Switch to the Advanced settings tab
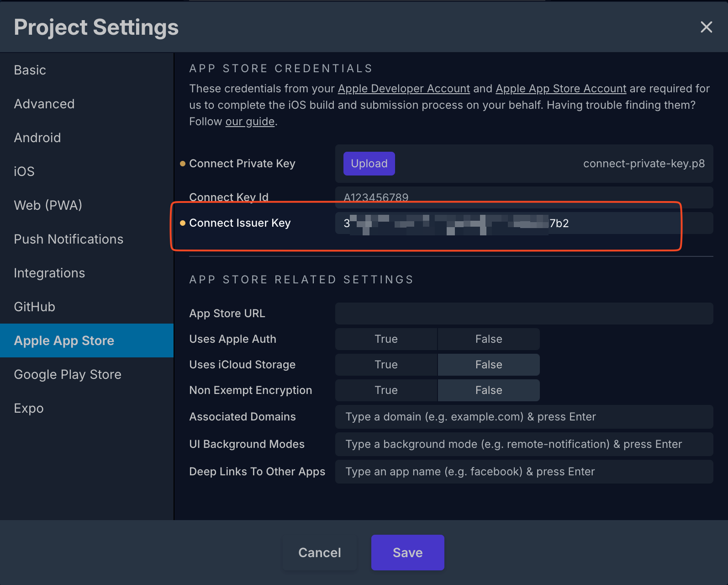The width and height of the screenshot is (728, 585). [x=44, y=104]
